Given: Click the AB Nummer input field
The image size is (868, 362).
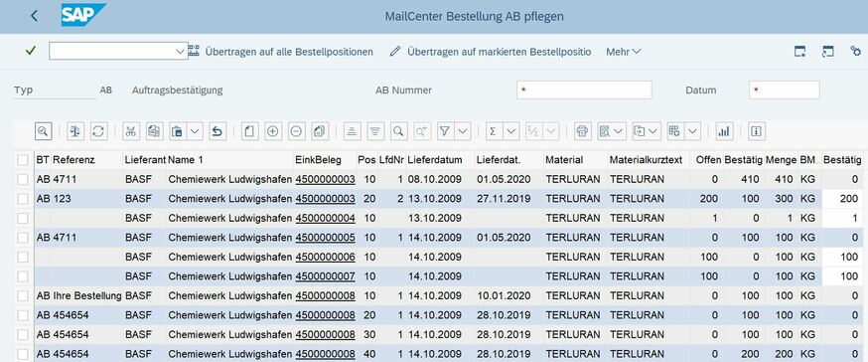Looking at the screenshot, I should tap(584, 90).
